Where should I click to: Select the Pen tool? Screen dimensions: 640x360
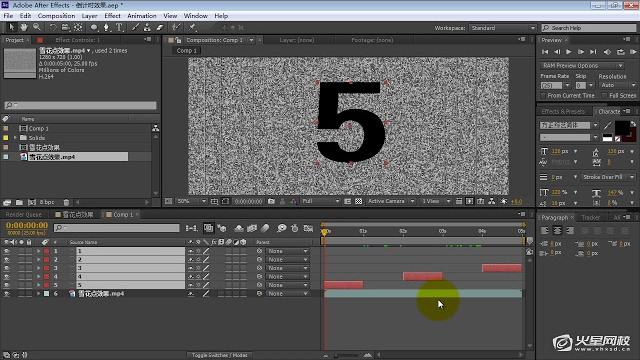coord(106,27)
